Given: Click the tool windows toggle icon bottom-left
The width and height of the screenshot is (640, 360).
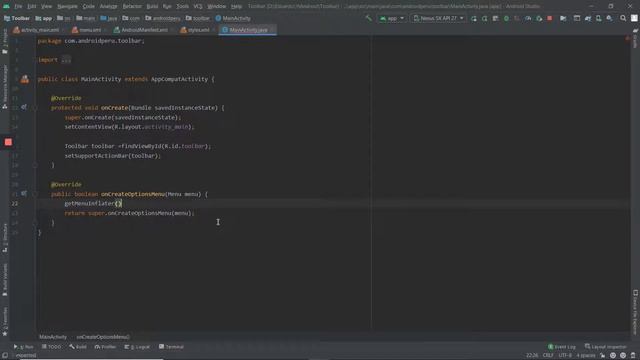Looking at the screenshot, I should 4,356.
